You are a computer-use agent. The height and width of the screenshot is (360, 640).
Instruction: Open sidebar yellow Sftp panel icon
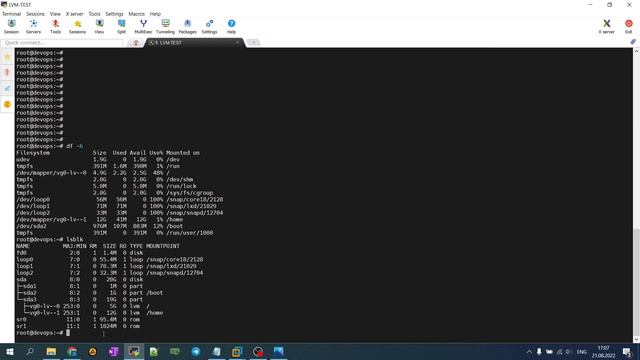7,104
